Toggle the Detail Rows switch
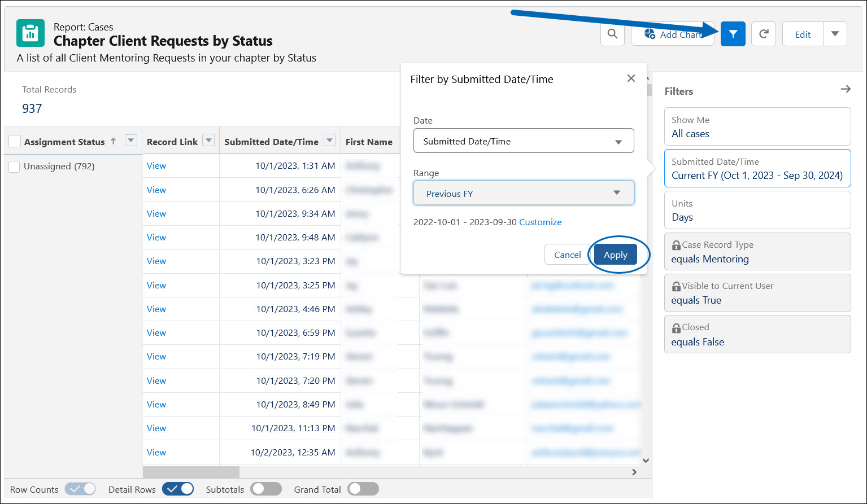The image size is (867, 504). [x=178, y=489]
